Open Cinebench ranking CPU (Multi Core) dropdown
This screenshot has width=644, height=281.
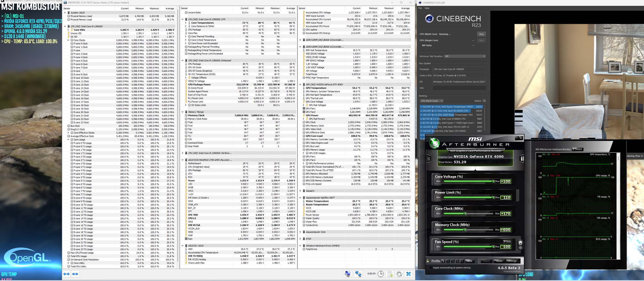(432, 101)
